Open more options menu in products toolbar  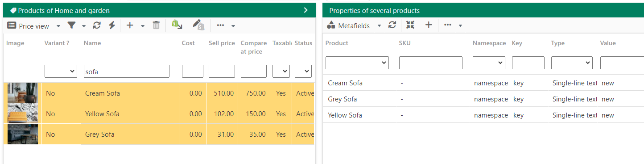click(226, 26)
